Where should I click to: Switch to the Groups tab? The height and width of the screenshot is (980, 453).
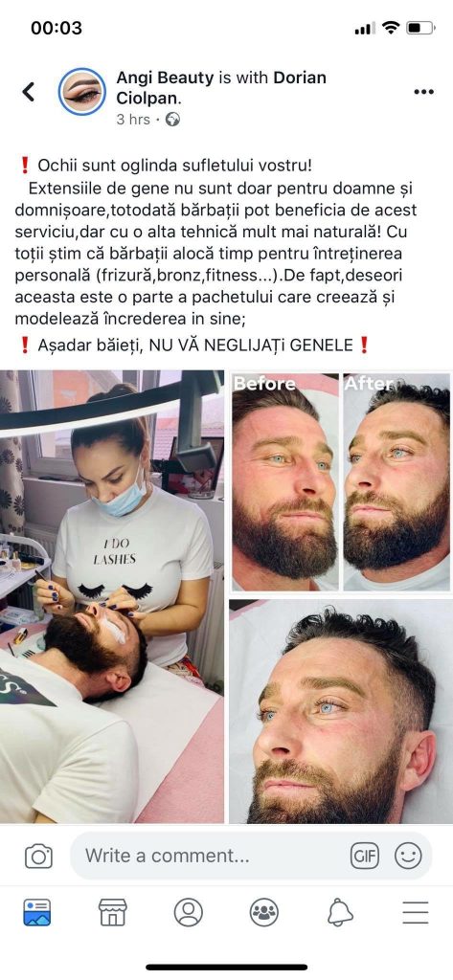pos(264,913)
